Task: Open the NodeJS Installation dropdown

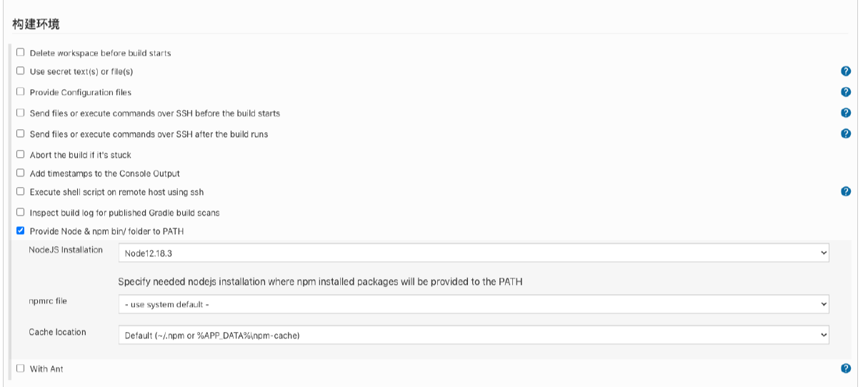Action: pyautogui.click(x=474, y=253)
